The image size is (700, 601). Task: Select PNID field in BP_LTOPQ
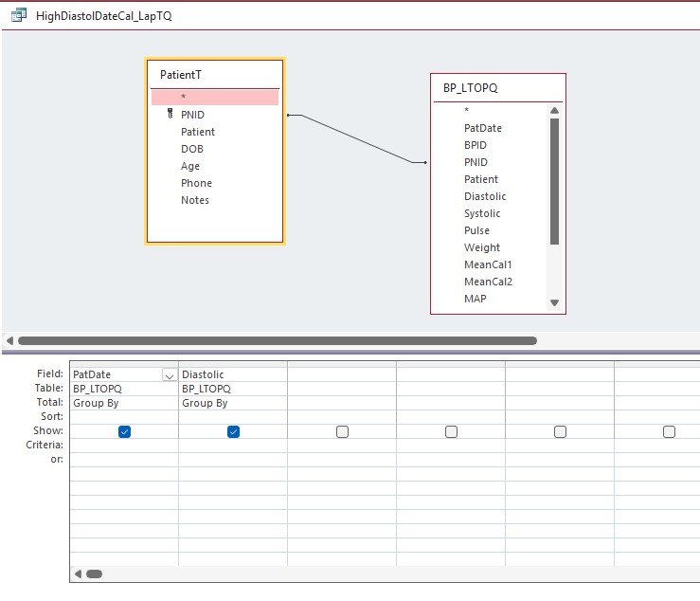pyautogui.click(x=476, y=162)
